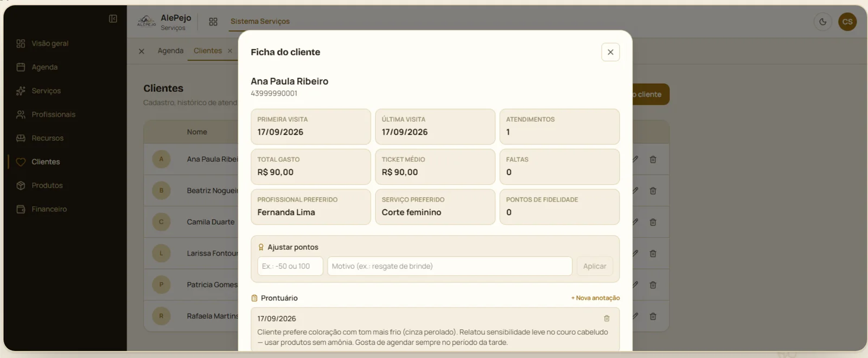This screenshot has width=868, height=358.
Task: Click Beatriz Nogueira client row name
Action: (x=212, y=191)
